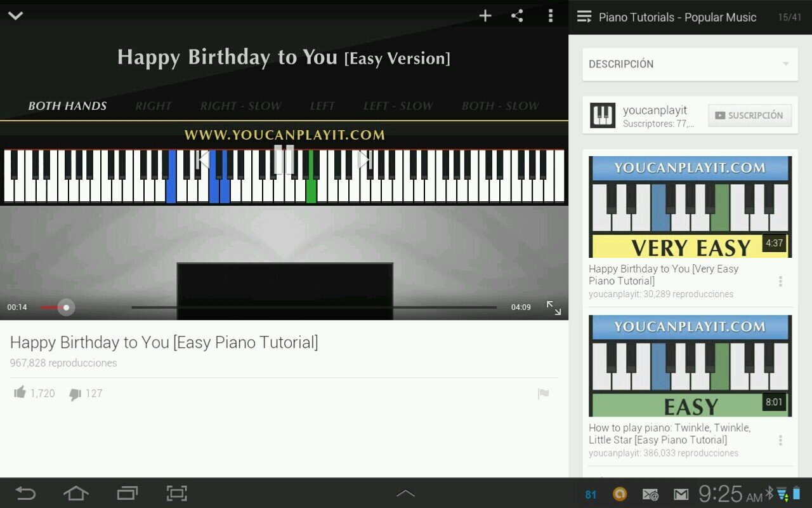Click the video progress scrubber
Screen dimensions: 812x508
point(66,307)
